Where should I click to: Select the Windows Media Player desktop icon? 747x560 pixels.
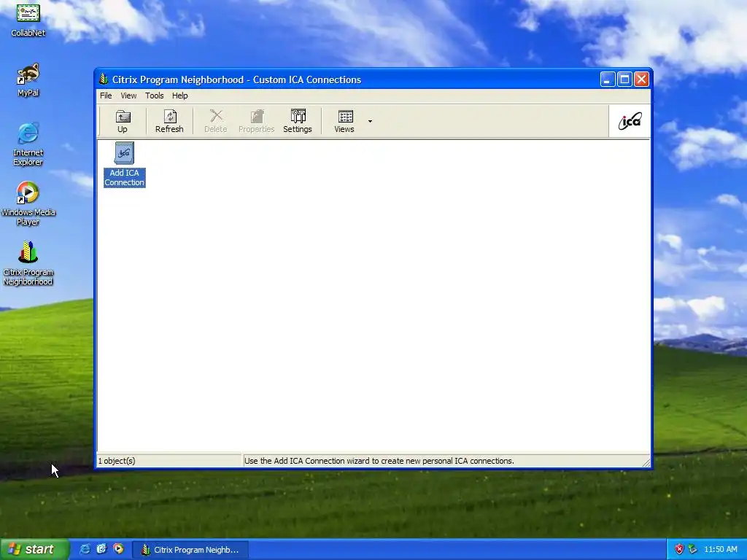coord(28,204)
